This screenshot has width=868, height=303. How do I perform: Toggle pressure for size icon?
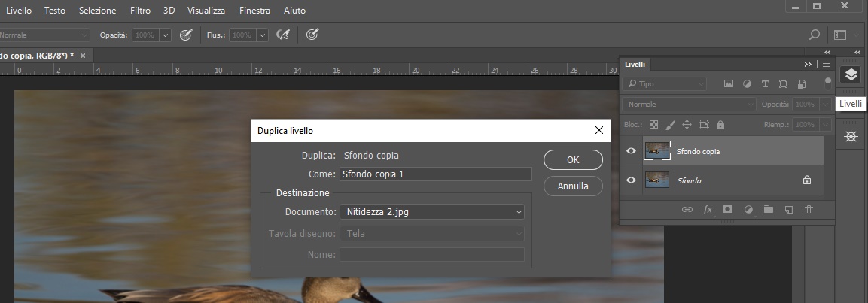[312, 35]
